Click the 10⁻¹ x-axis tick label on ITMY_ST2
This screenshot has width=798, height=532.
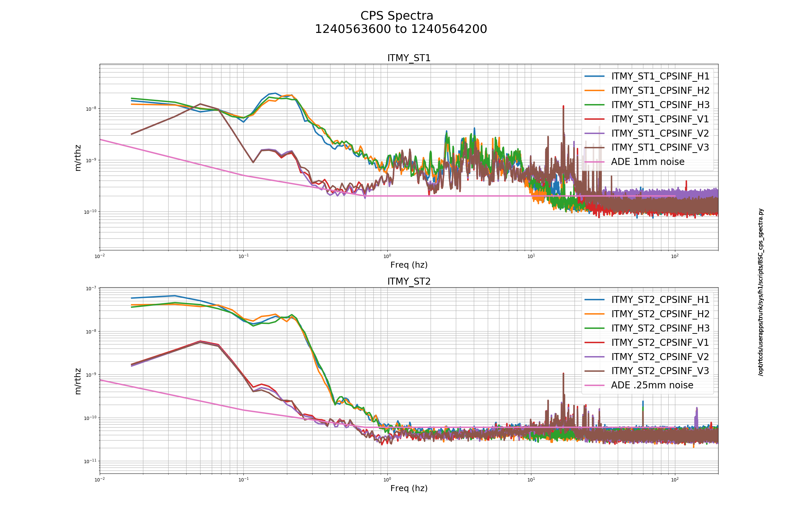coord(244,479)
